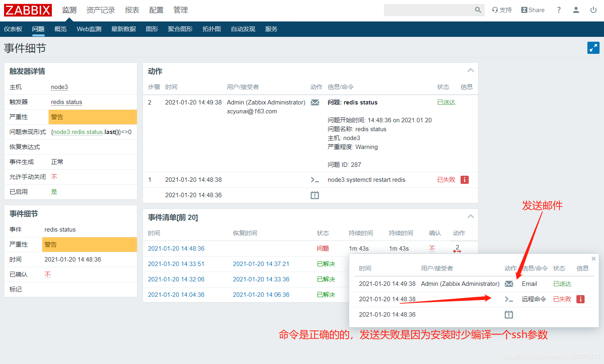Open the 报表 main menu

coord(132,10)
